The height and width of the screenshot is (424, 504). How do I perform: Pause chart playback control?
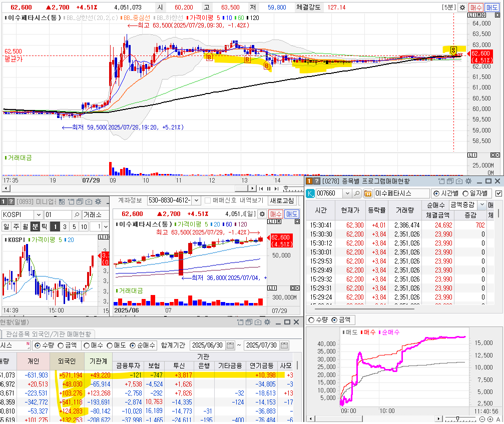(269, 188)
